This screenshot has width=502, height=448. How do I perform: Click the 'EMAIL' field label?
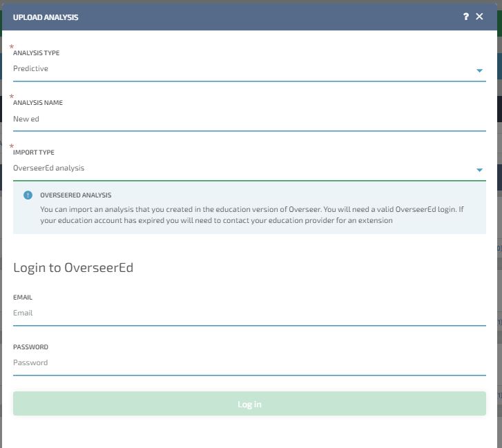pos(23,298)
